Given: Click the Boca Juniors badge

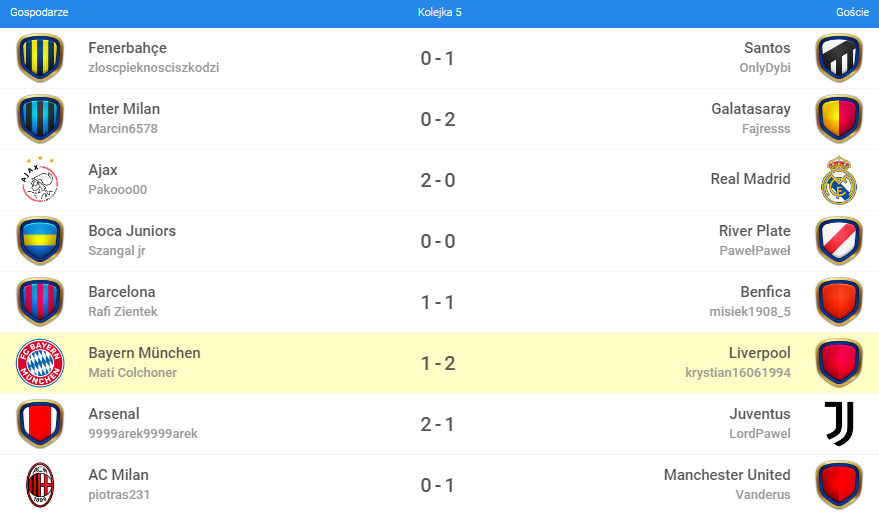Looking at the screenshot, I should pos(40,241).
